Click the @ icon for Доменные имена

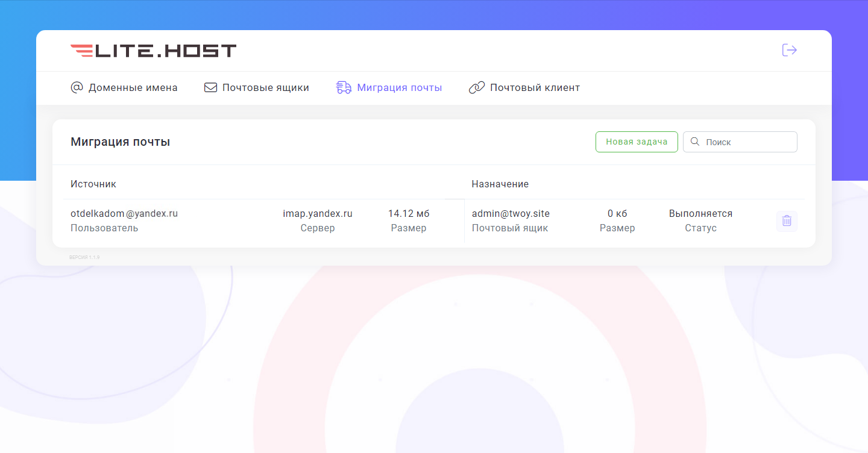77,88
